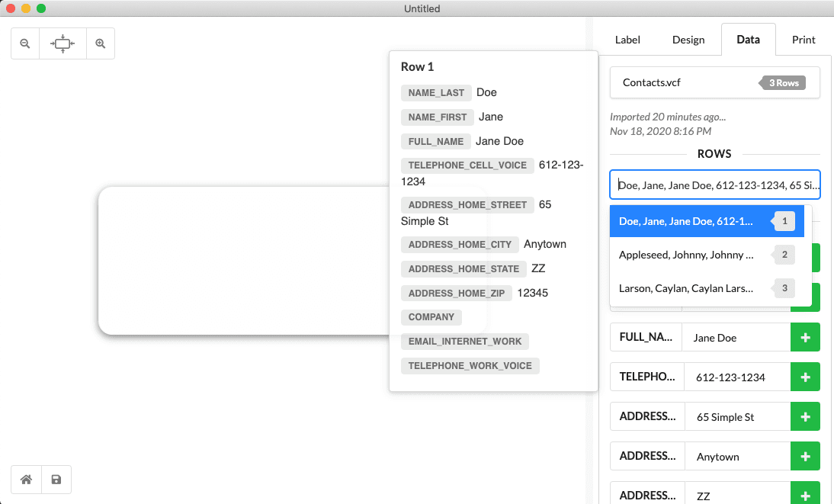Select the zoom in tool
The image size is (834, 504).
tap(101, 43)
